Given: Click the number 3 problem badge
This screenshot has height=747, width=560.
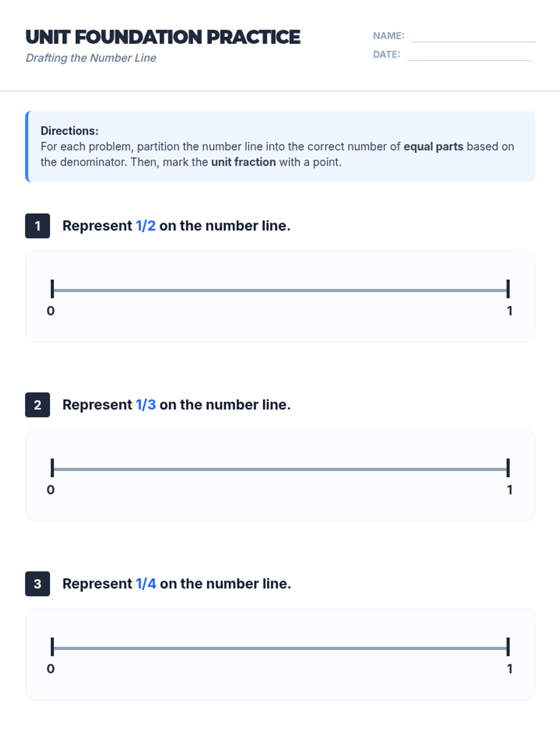Looking at the screenshot, I should pos(37,584).
